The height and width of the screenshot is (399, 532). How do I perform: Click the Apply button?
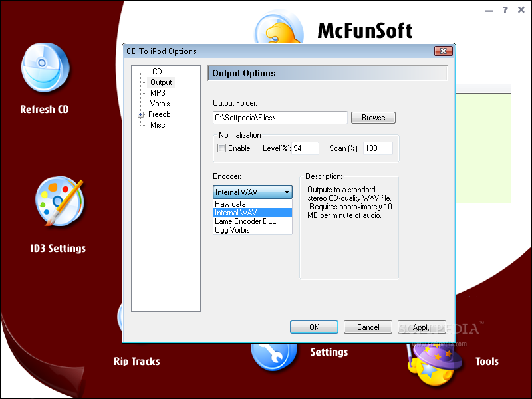[x=422, y=327]
